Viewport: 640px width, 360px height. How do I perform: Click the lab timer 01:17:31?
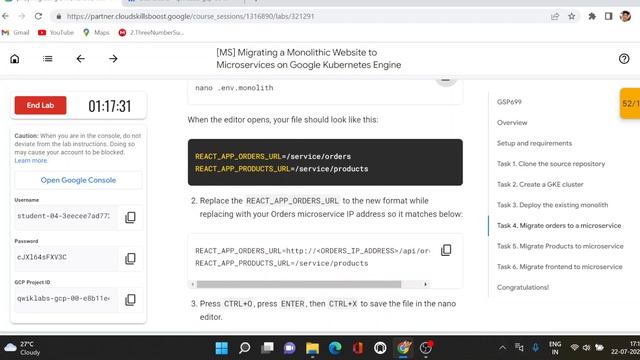point(110,106)
